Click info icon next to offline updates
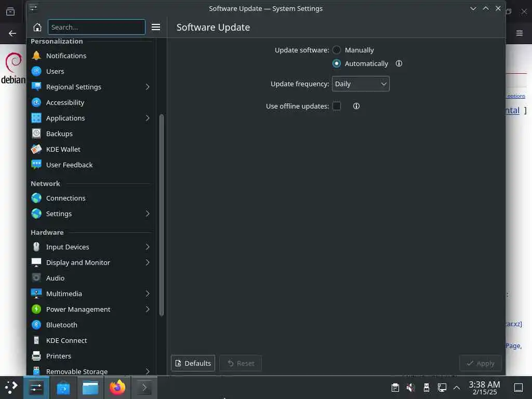 356,106
